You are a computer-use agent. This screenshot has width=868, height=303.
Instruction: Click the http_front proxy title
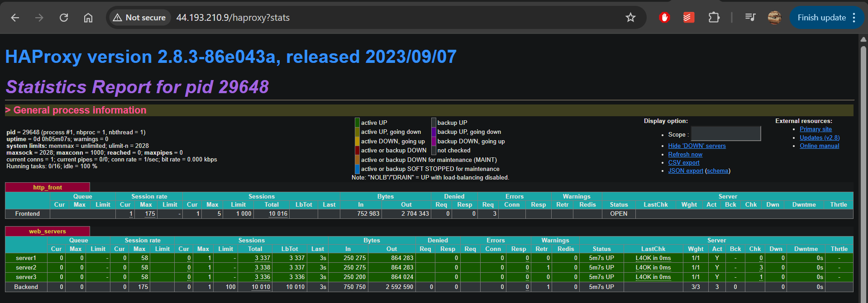(x=48, y=187)
